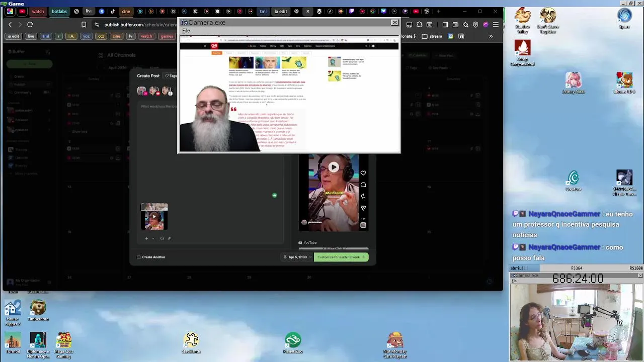Viewport: 644px width, 362px height.
Task: Open the Xenobreach Classic Tower desktop shortcut
Action: point(624,184)
